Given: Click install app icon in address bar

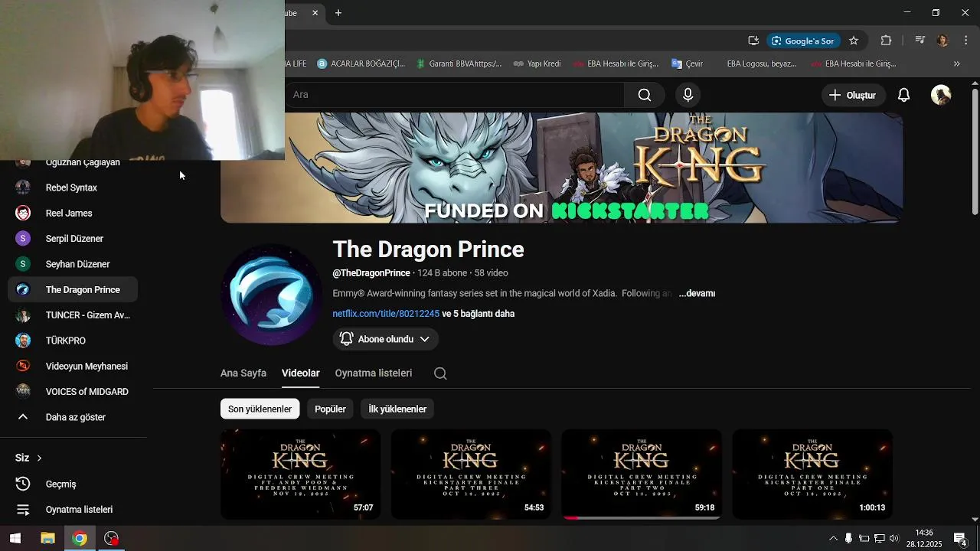Looking at the screenshot, I should click(753, 41).
